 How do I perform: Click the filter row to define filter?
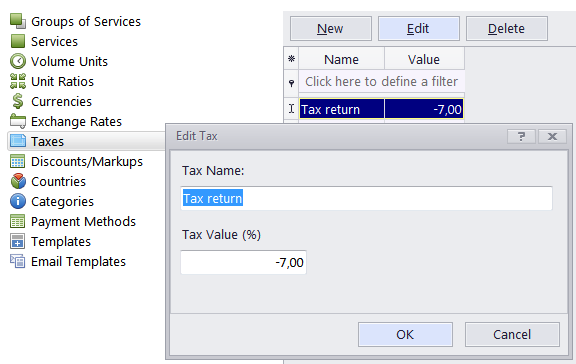coord(381,81)
